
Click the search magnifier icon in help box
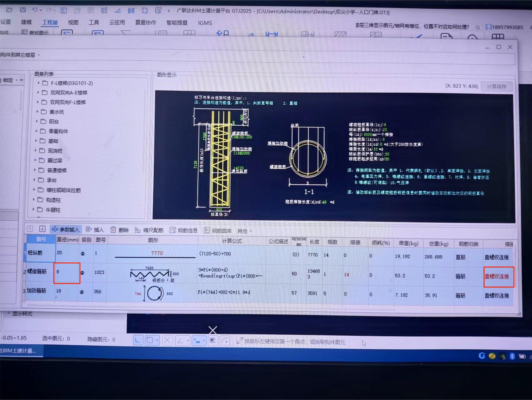click(x=478, y=27)
